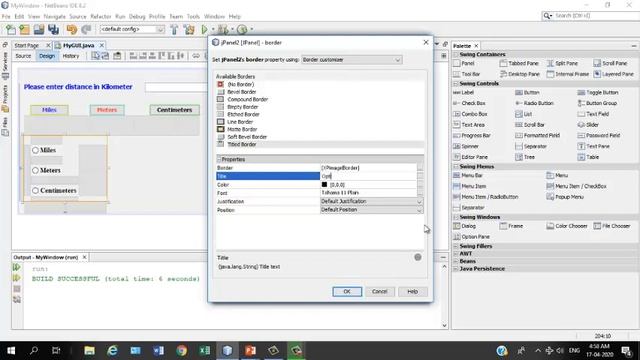Open the Default Justification dropdown
640x360 pixels.
371,201
